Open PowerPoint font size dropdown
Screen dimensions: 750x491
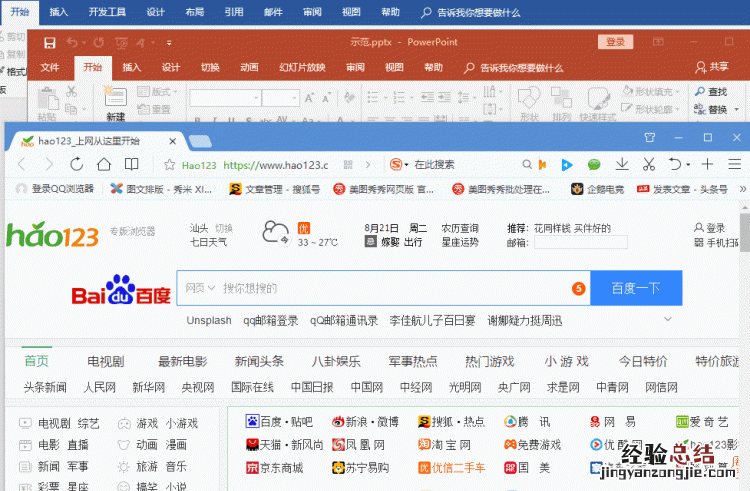(x=294, y=98)
